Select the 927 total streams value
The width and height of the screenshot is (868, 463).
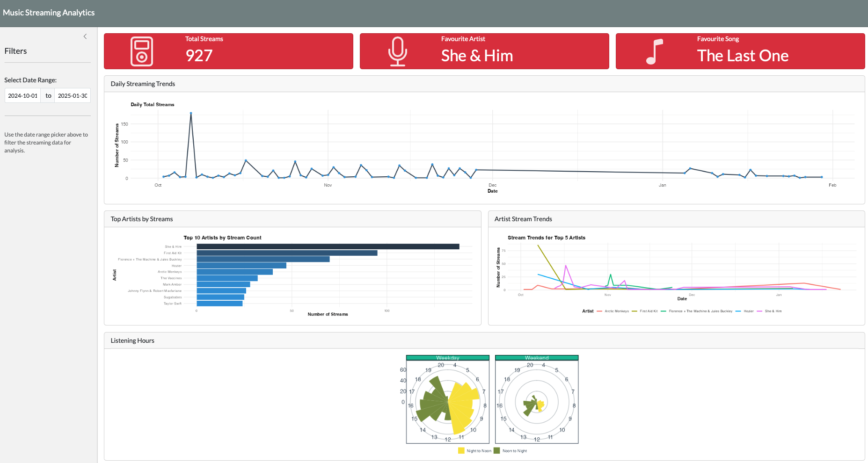[199, 56]
